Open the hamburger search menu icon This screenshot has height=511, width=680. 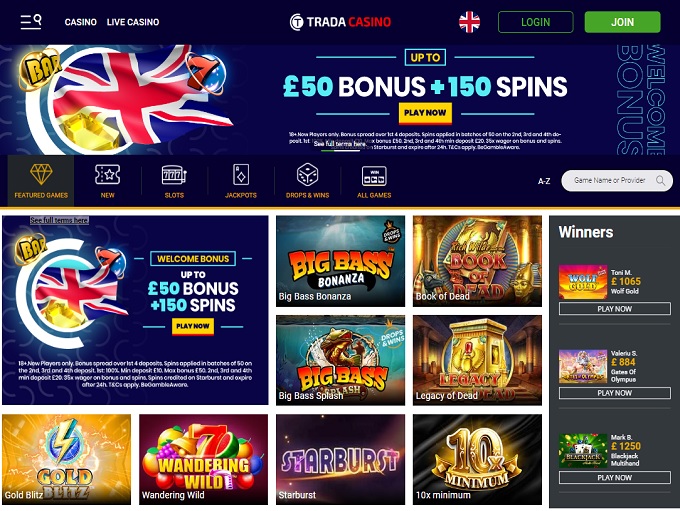click(x=31, y=22)
